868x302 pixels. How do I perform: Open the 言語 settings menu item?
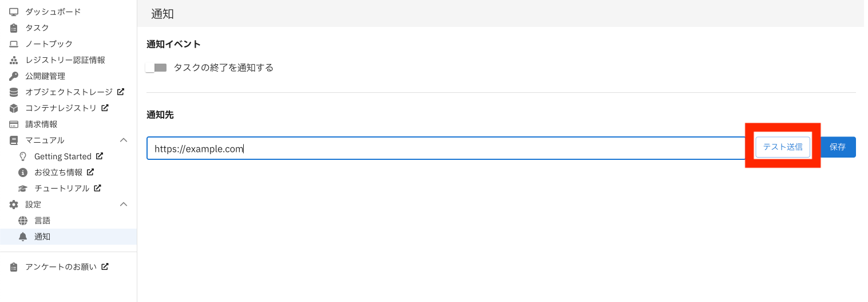[x=42, y=221]
